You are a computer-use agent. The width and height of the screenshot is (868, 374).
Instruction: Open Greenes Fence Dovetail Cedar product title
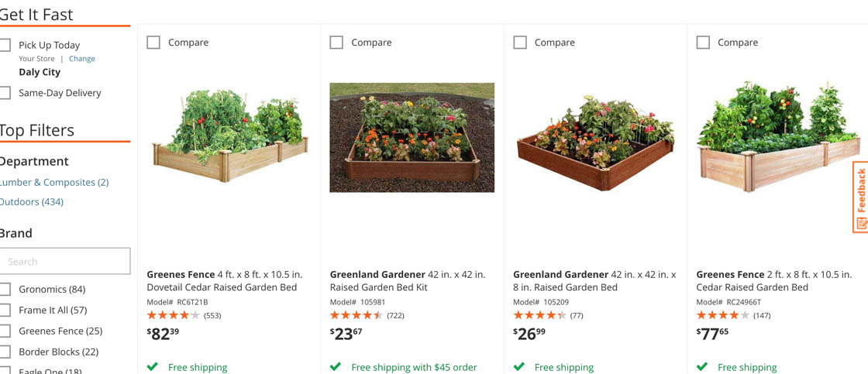[224, 280]
